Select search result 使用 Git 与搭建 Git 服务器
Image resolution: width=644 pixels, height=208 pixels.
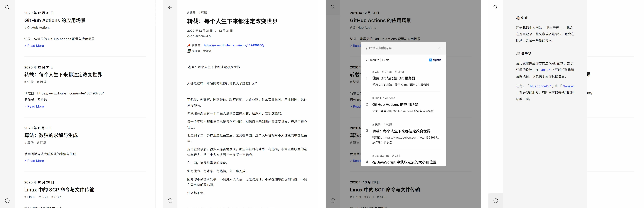[394, 78]
